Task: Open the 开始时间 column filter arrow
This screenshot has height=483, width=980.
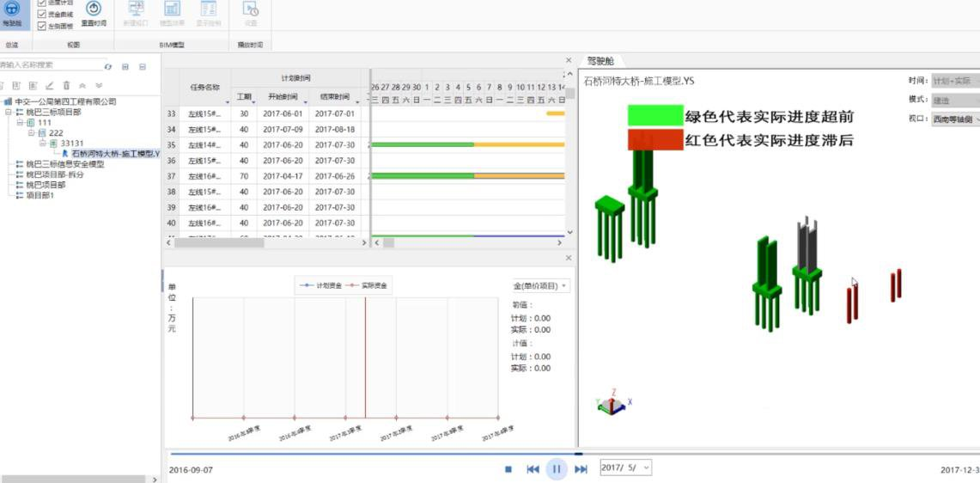Action: (305, 101)
